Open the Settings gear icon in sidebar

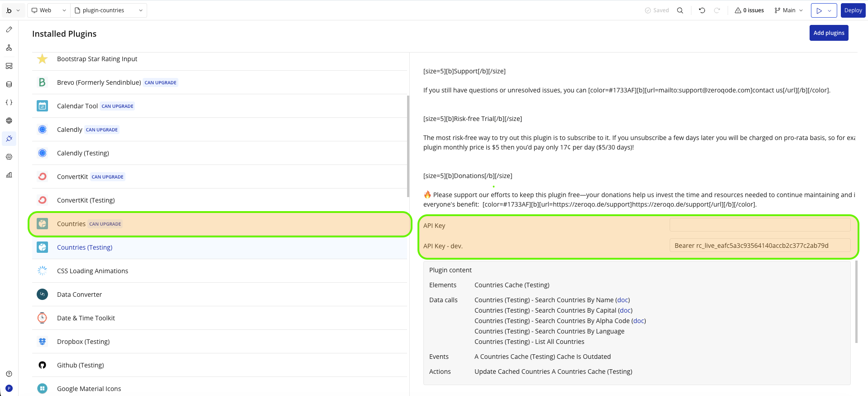coord(9,157)
